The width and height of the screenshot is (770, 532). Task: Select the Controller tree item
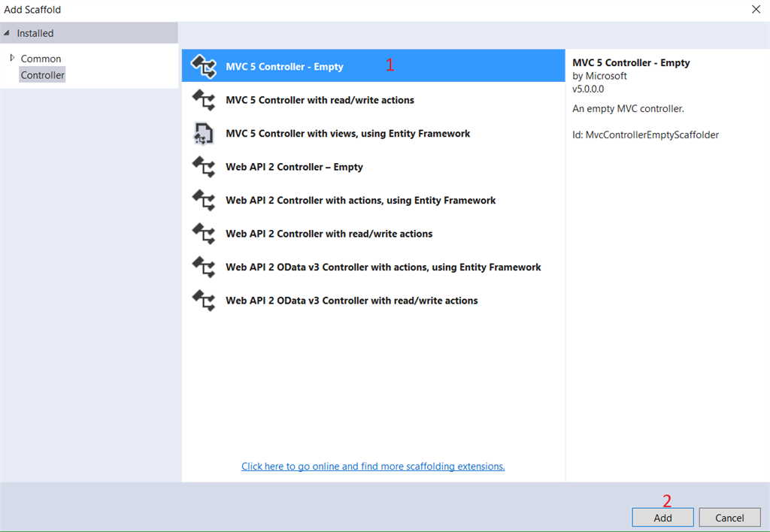tap(42, 75)
